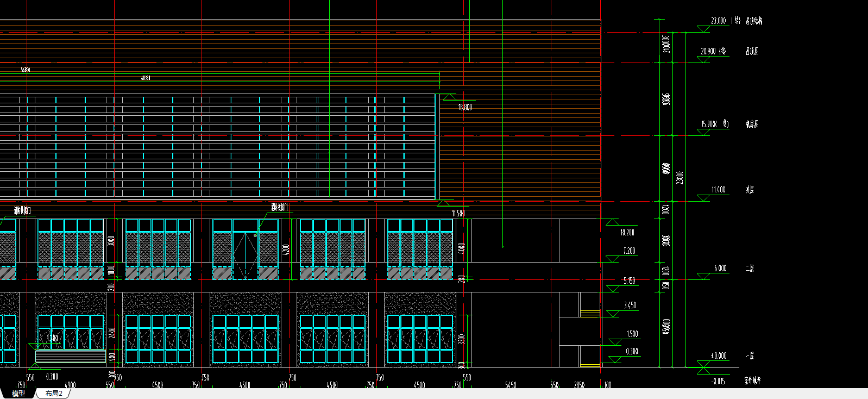Select the double door diamond symbol
The image size is (868, 399).
[x=246, y=255]
